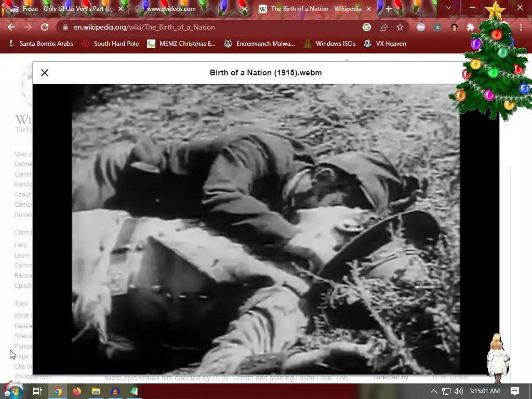Open the volume tray icon

pos(458,391)
